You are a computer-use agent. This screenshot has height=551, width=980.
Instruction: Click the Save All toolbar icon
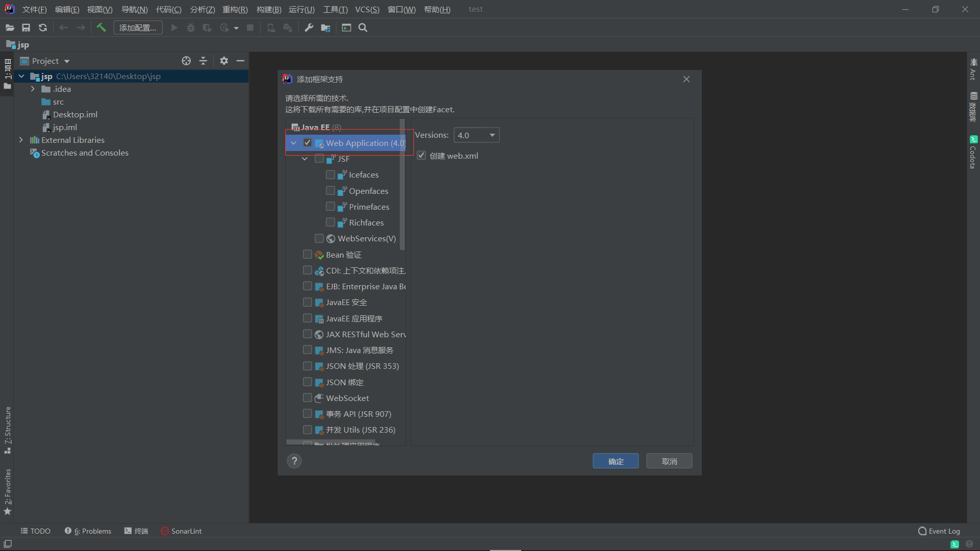26,28
